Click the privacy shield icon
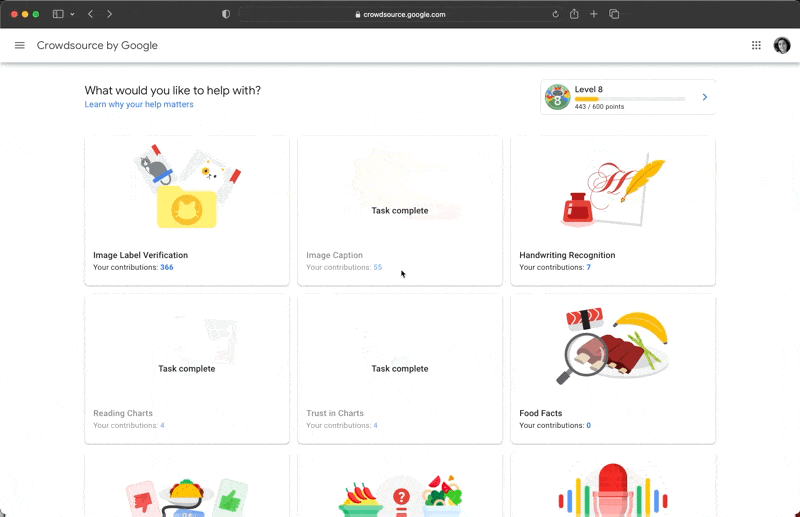 [226, 14]
